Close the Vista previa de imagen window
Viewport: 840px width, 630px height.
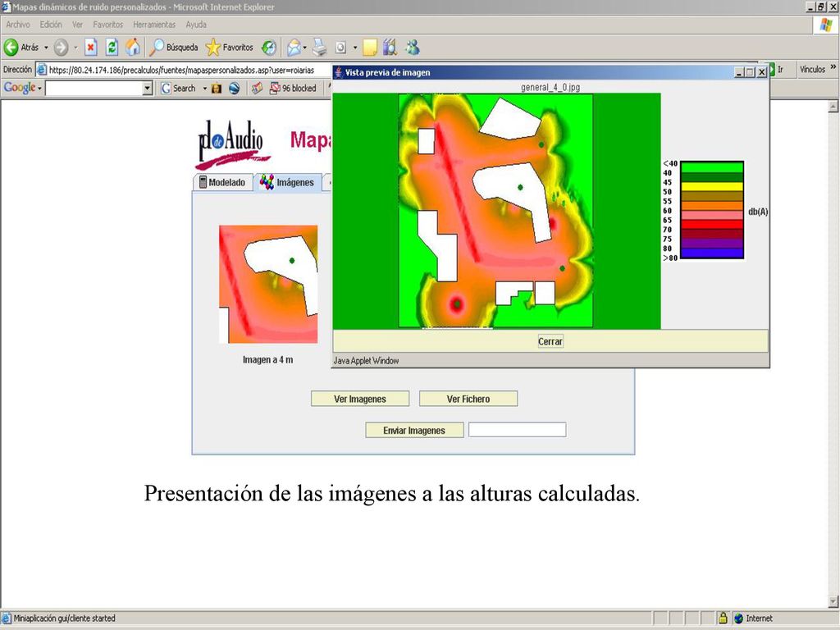pos(761,72)
